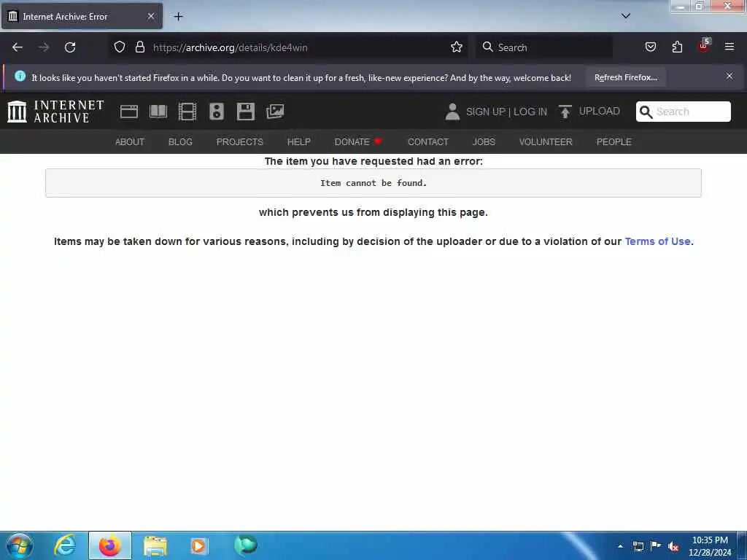View site info via padlock icon

(139, 47)
